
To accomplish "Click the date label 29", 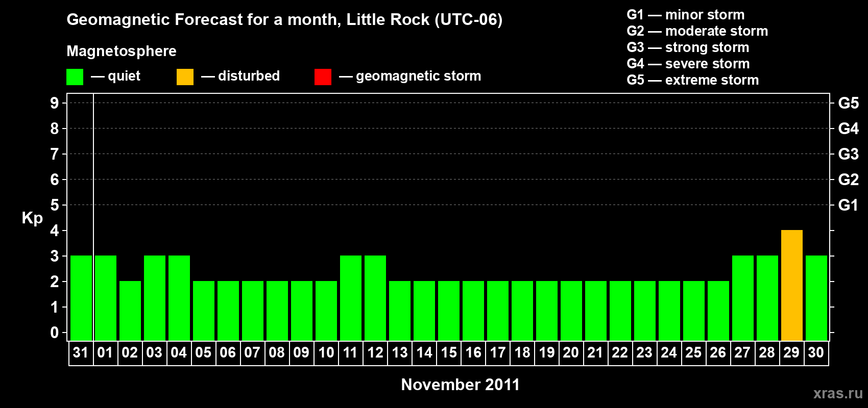I will tap(791, 352).
